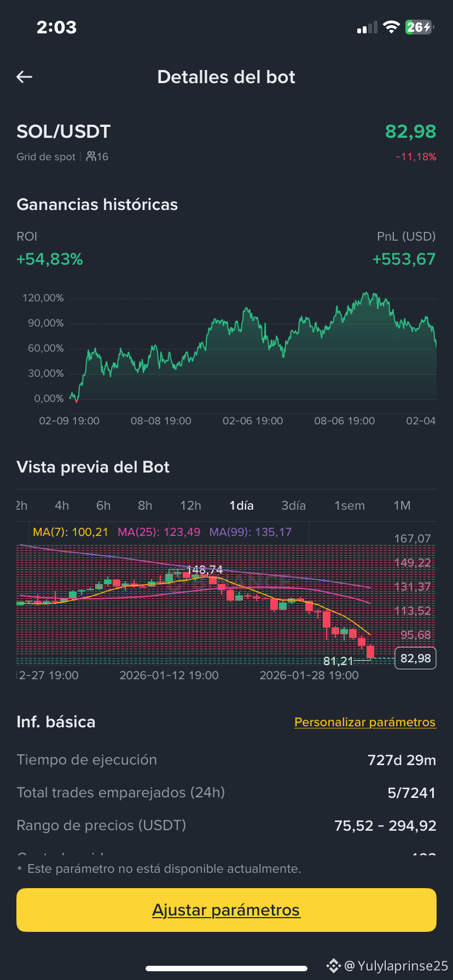Open Personalizar parámetros link
This screenshot has width=453, height=980.
[x=365, y=722]
